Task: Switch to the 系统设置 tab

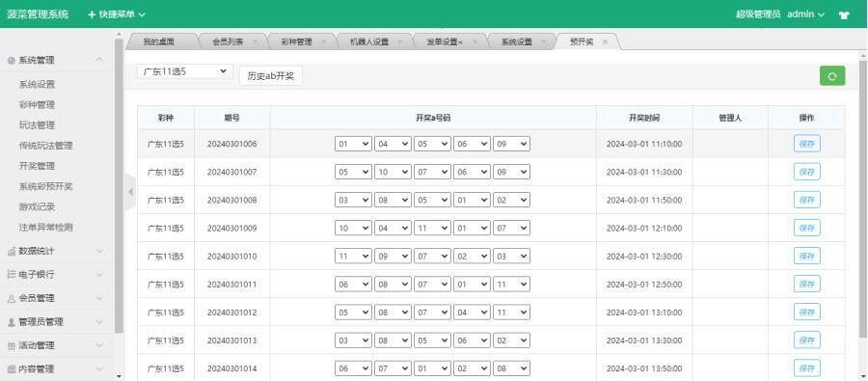Action: pyautogui.click(x=517, y=41)
